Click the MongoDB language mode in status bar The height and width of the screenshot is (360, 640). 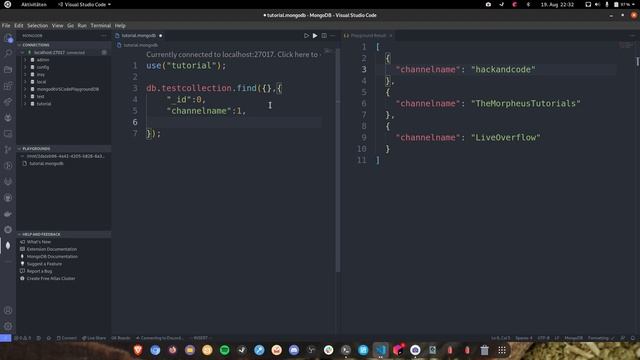pos(573,338)
